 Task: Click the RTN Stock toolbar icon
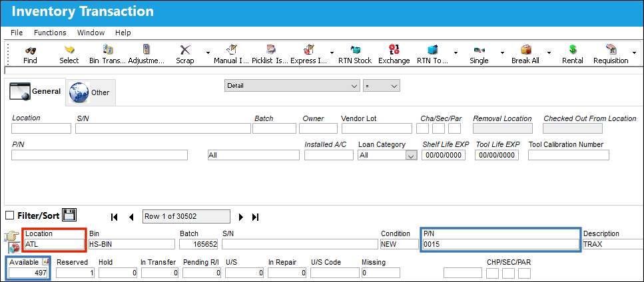[355, 50]
